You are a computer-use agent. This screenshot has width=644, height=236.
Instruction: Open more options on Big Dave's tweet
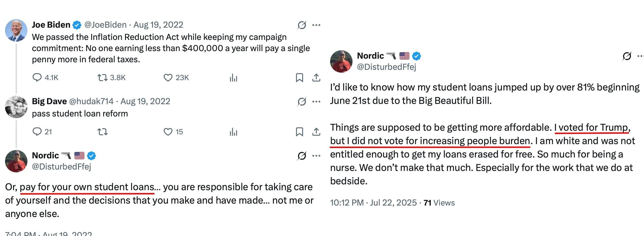tap(316, 101)
